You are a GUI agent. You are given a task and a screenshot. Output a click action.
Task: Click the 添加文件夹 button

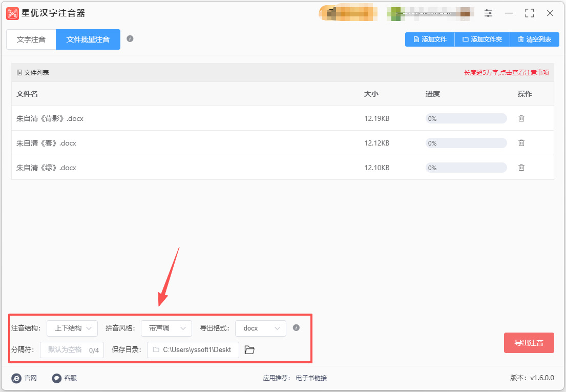click(x=483, y=39)
